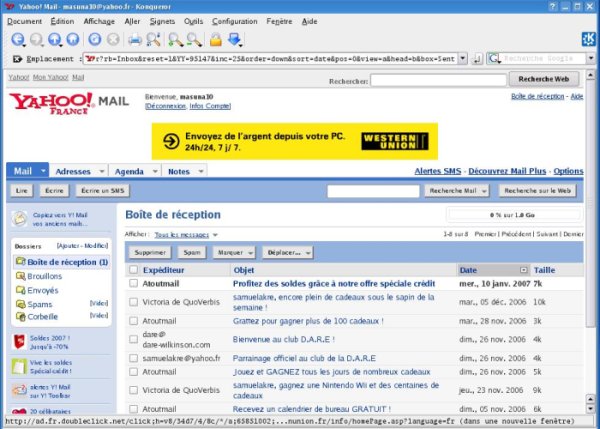Click the Yahoo! France Mail logo

69,103
